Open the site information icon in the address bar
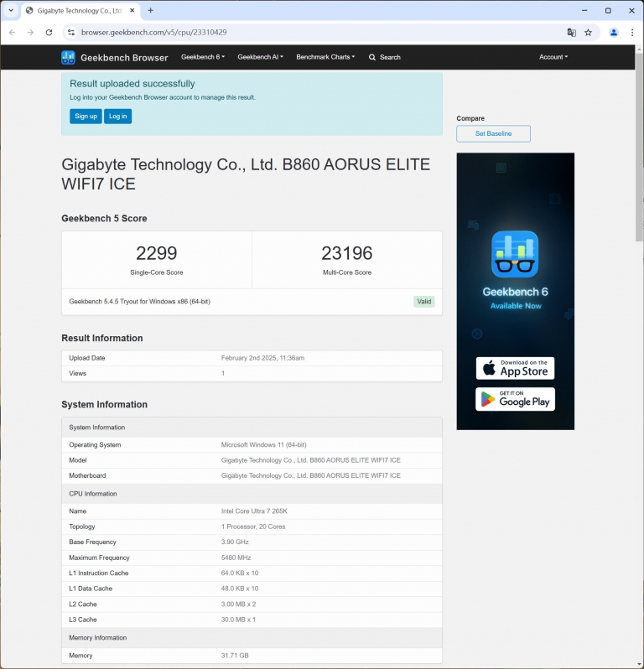 pos(71,33)
